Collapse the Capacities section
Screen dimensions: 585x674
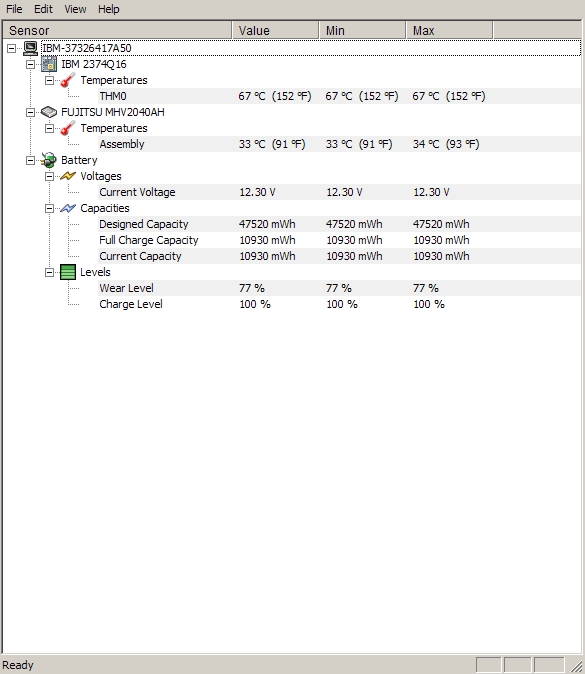(x=49, y=208)
